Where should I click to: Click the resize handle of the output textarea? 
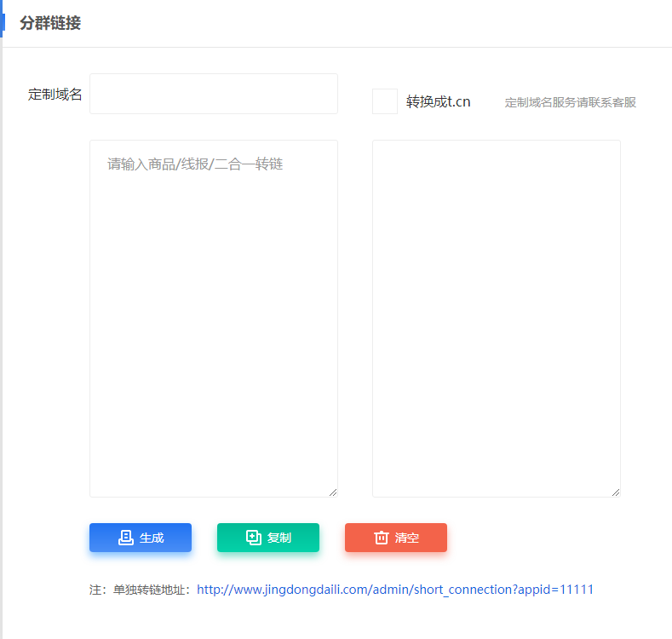pos(616,492)
